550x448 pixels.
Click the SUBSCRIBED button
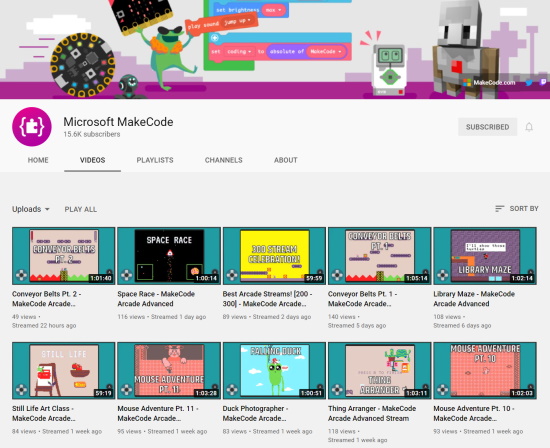pos(488,127)
